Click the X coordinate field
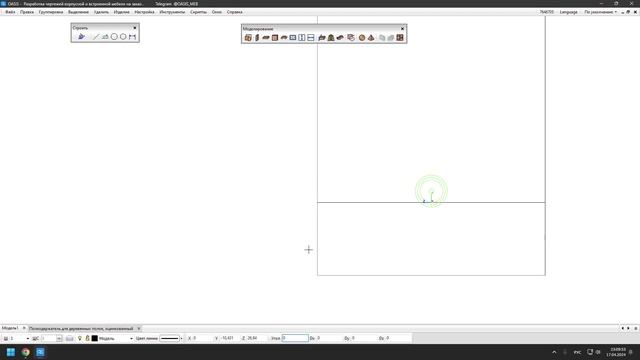Screen dimensions: 640x360 [x=202, y=338]
